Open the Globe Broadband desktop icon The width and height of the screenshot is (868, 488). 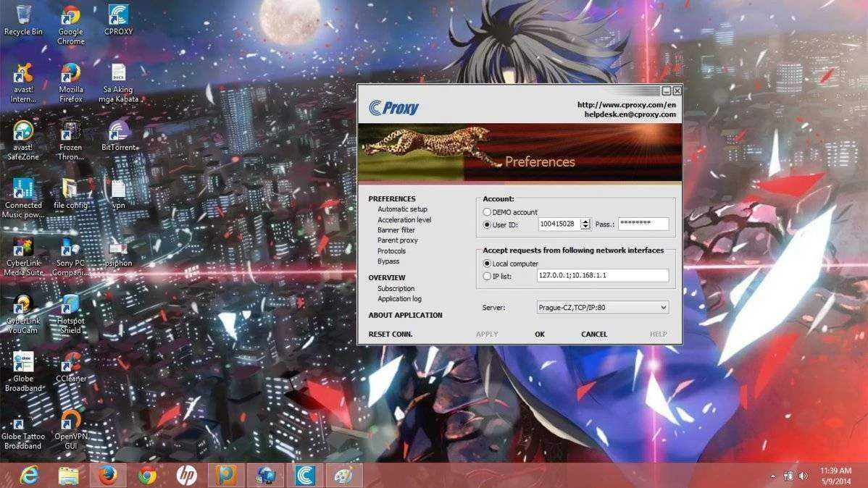(x=23, y=372)
